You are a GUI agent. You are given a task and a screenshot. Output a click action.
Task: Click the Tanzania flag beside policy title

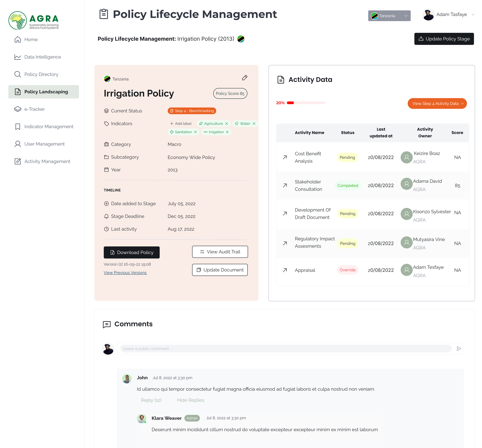click(x=241, y=39)
